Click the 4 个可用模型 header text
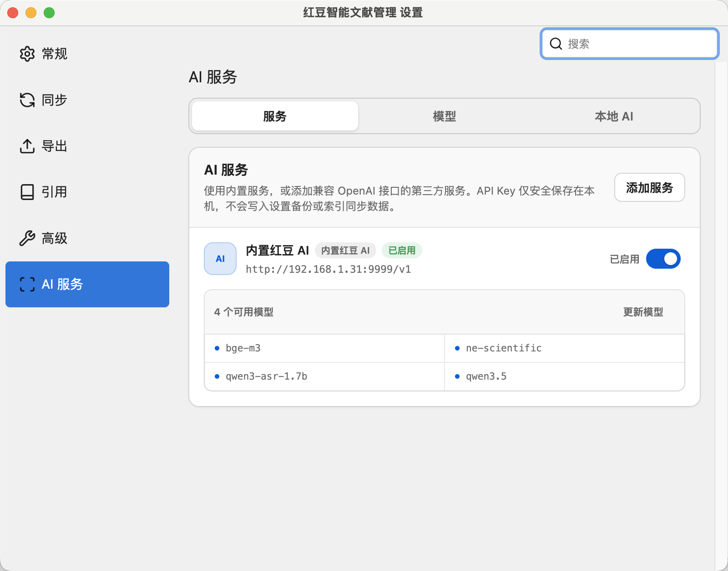The image size is (728, 571). click(244, 312)
